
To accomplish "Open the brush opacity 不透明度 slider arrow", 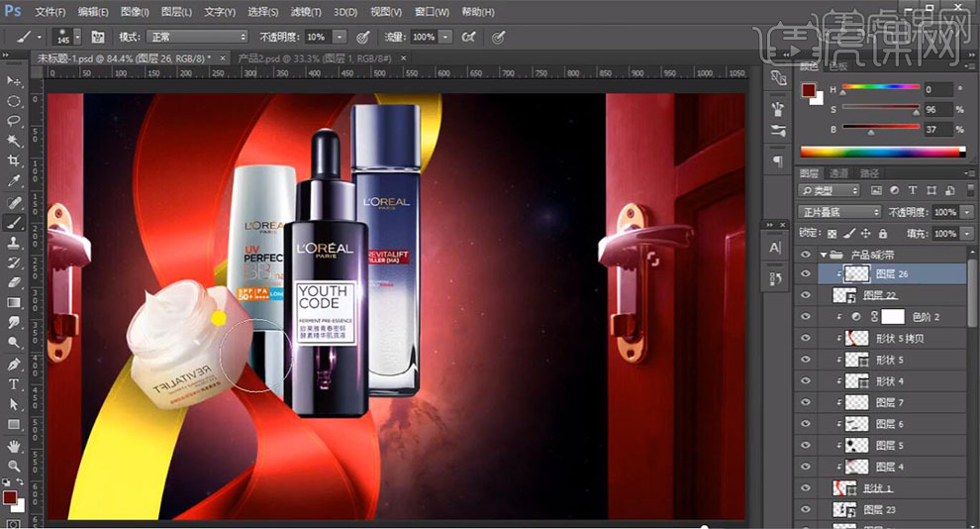I will [x=340, y=37].
